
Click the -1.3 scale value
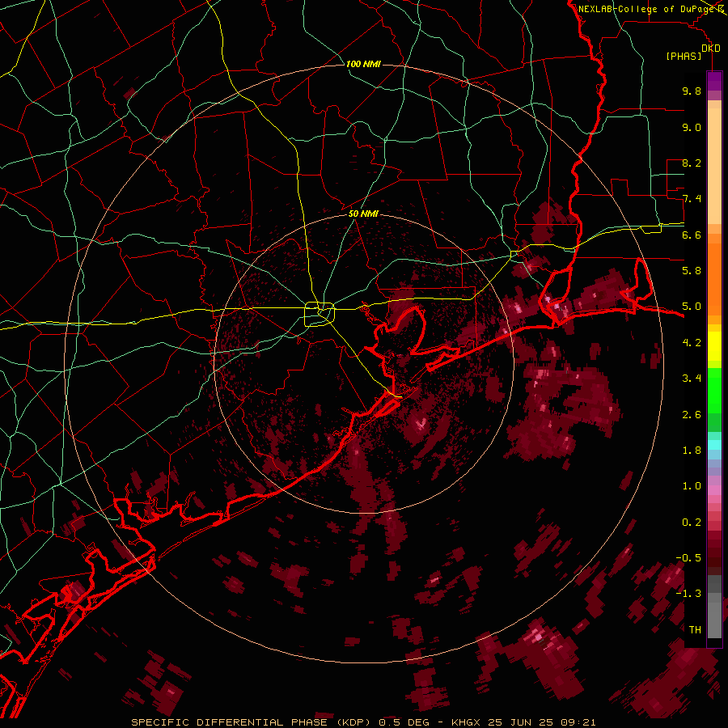(689, 594)
